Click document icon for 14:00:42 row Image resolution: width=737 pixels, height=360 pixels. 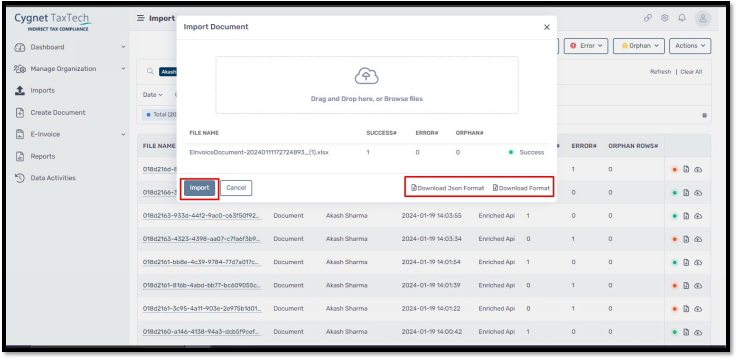click(x=686, y=332)
